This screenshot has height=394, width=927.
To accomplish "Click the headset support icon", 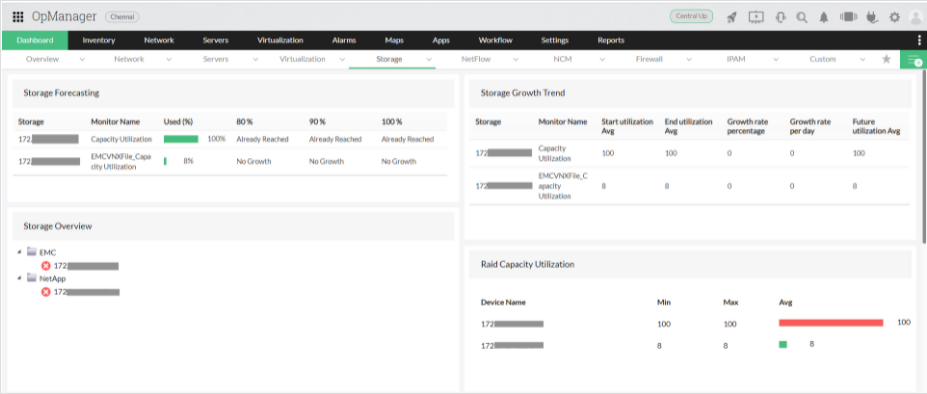I will click(780, 17).
